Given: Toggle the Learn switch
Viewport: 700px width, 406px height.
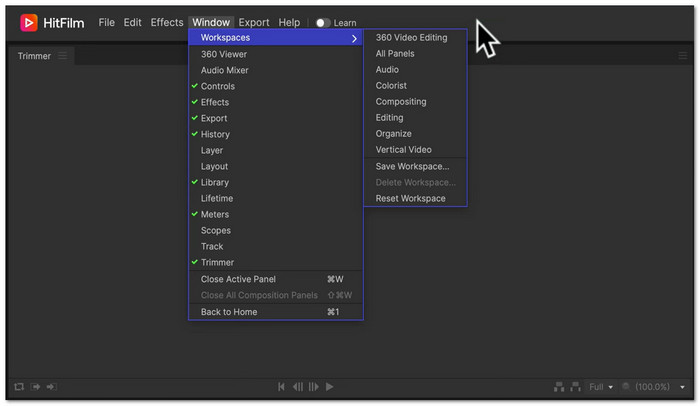Looking at the screenshot, I should 323,23.
